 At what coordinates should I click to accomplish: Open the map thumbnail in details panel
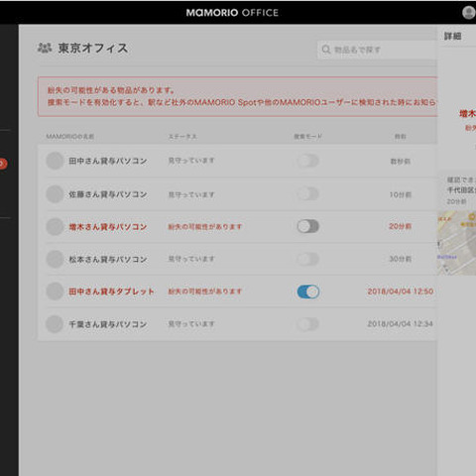[456, 243]
